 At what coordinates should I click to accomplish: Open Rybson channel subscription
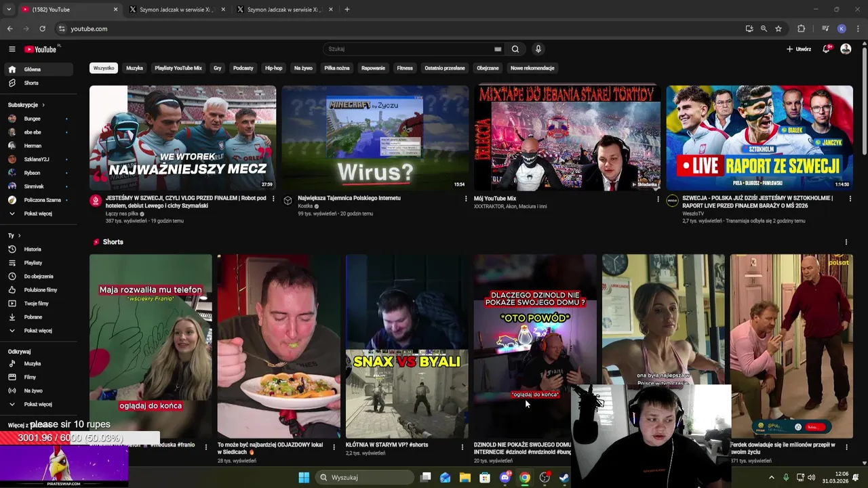(38, 173)
